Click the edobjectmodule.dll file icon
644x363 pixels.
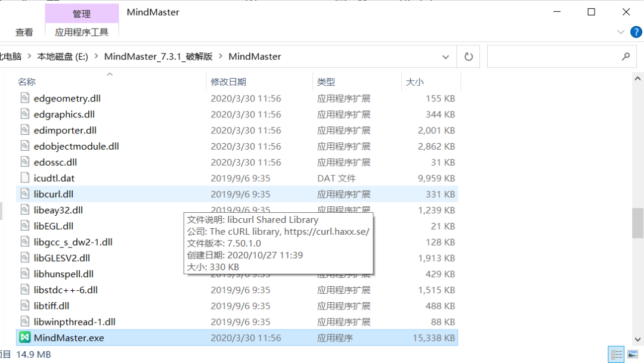[25, 146]
